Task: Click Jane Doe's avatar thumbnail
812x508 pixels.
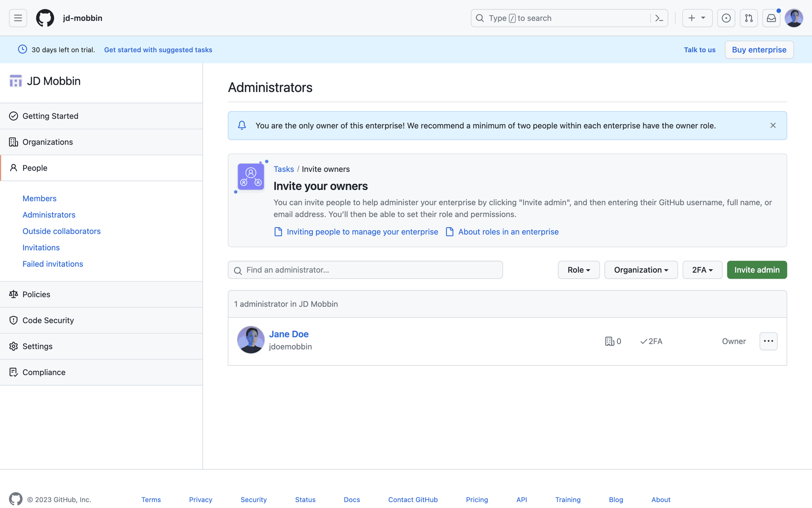Action: (251, 340)
